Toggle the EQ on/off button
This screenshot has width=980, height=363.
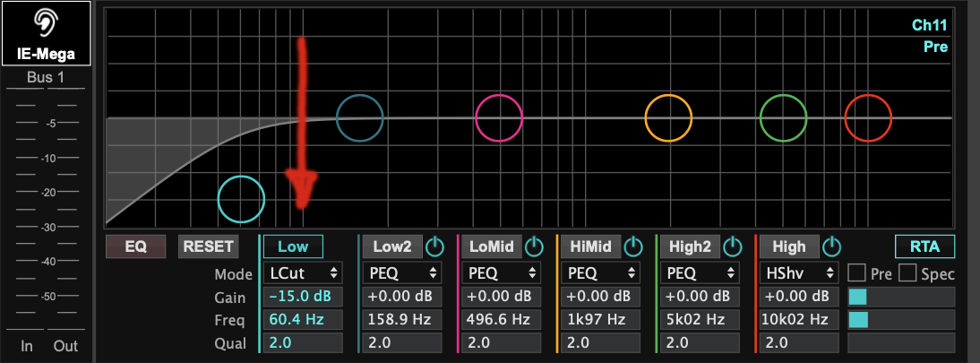(135, 246)
